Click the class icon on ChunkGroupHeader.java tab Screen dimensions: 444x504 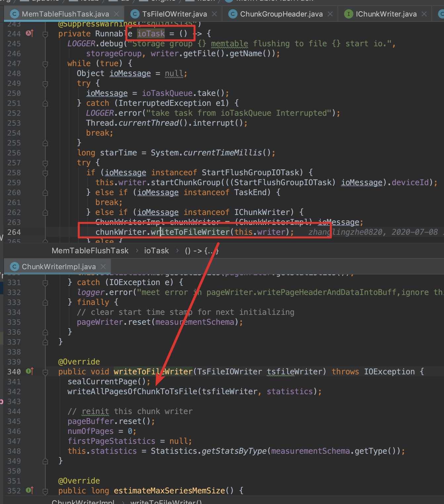coord(233,14)
